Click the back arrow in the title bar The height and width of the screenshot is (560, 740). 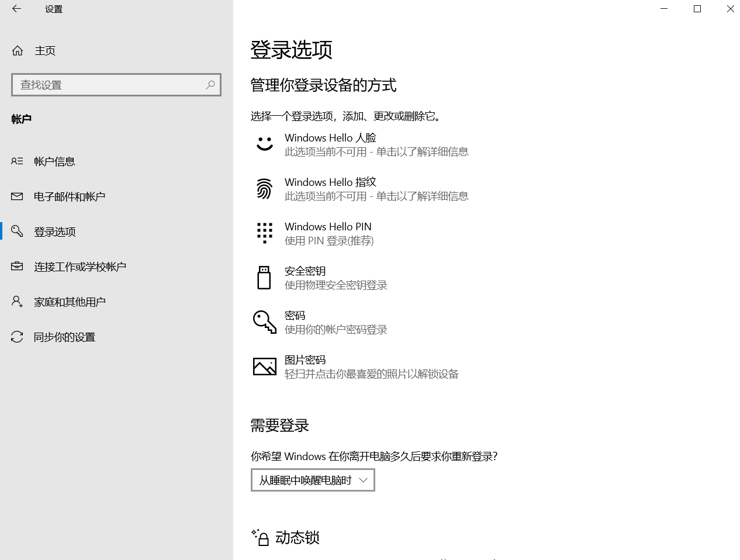tap(16, 9)
